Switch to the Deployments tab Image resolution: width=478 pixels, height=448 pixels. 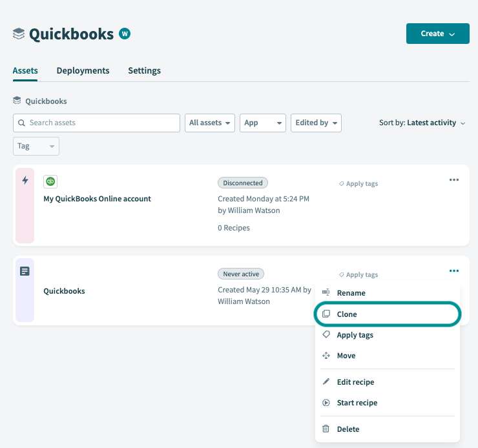click(x=83, y=70)
